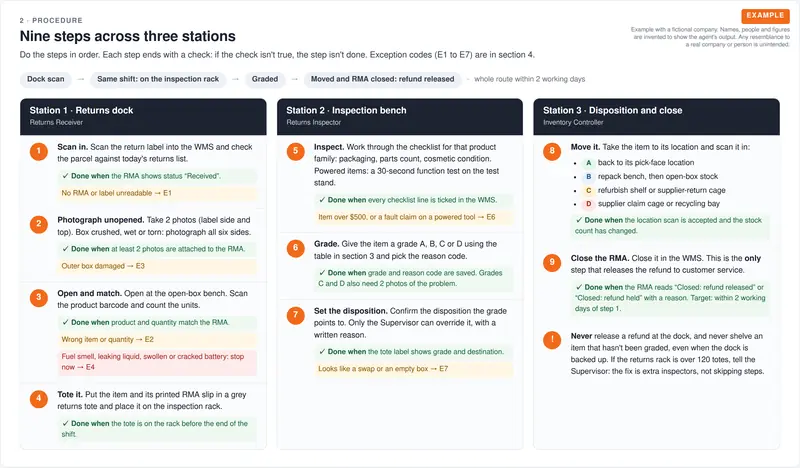Viewport: 800px width, 468px height.
Task: Click the 'Never release a refund at the dock' paragraph
Action: click(667, 354)
